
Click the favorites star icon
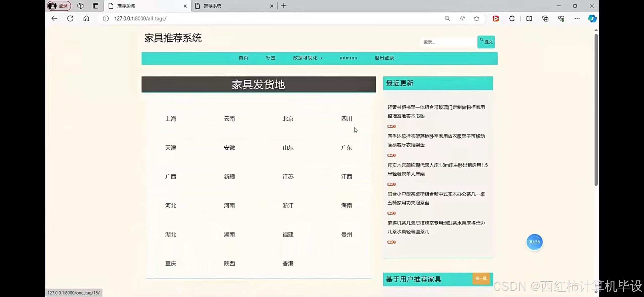476,18
